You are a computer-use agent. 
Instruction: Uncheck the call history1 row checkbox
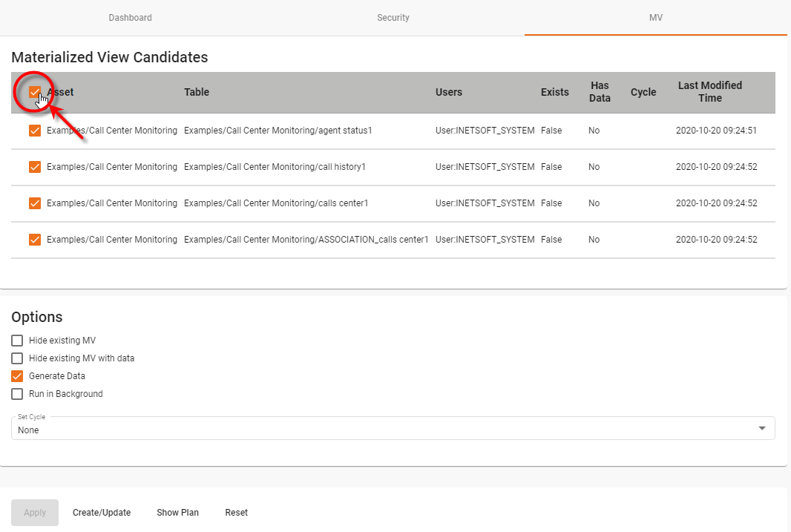pos(35,166)
